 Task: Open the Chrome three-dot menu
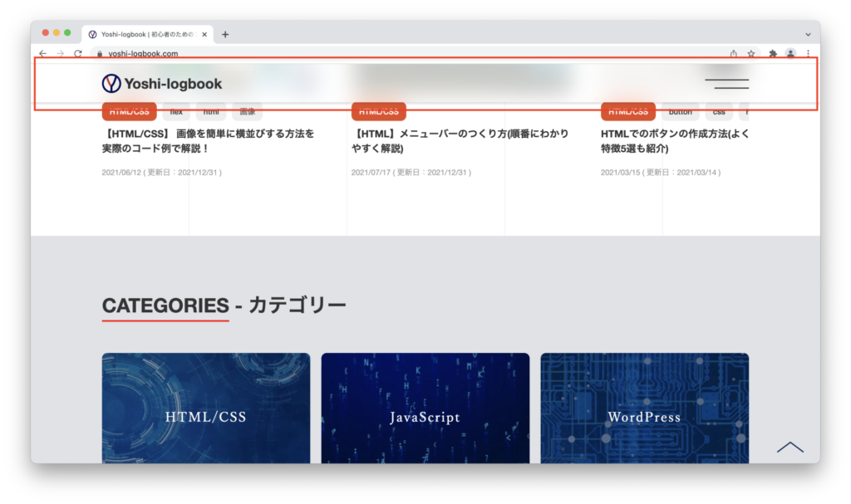pyautogui.click(x=808, y=54)
